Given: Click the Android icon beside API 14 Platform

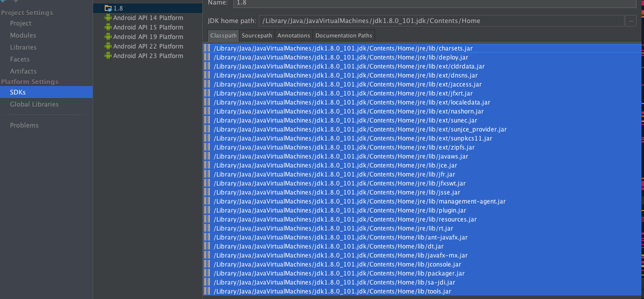Looking at the screenshot, I should click(x=108, y=17).
